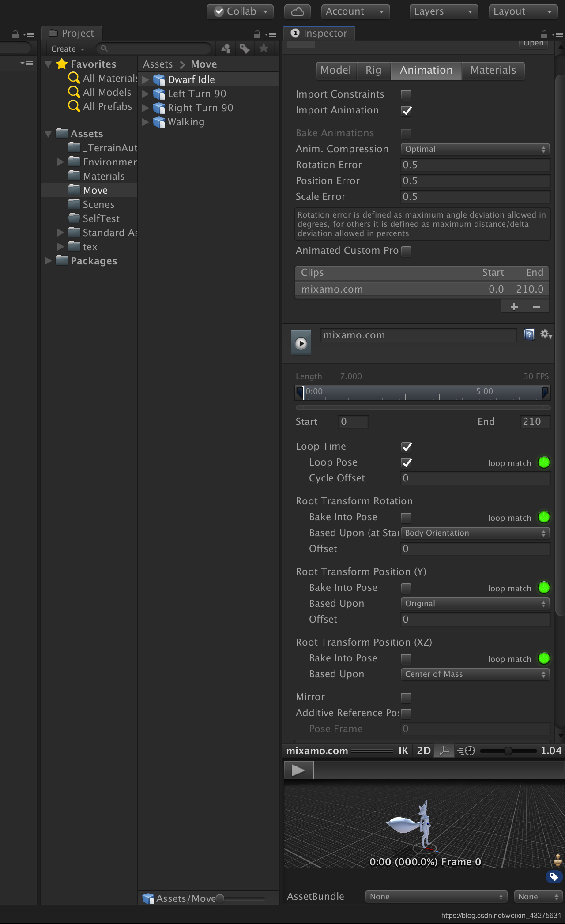Screen dimensions: 565x924
Task: Click the Rotation Error input field
Action: coord(475,165)
